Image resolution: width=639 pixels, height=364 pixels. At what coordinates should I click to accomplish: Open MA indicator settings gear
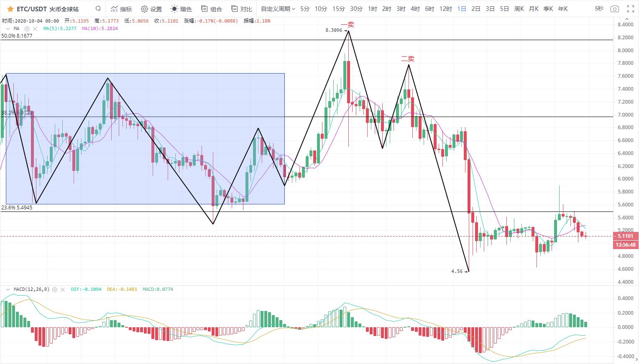point(27,28)
